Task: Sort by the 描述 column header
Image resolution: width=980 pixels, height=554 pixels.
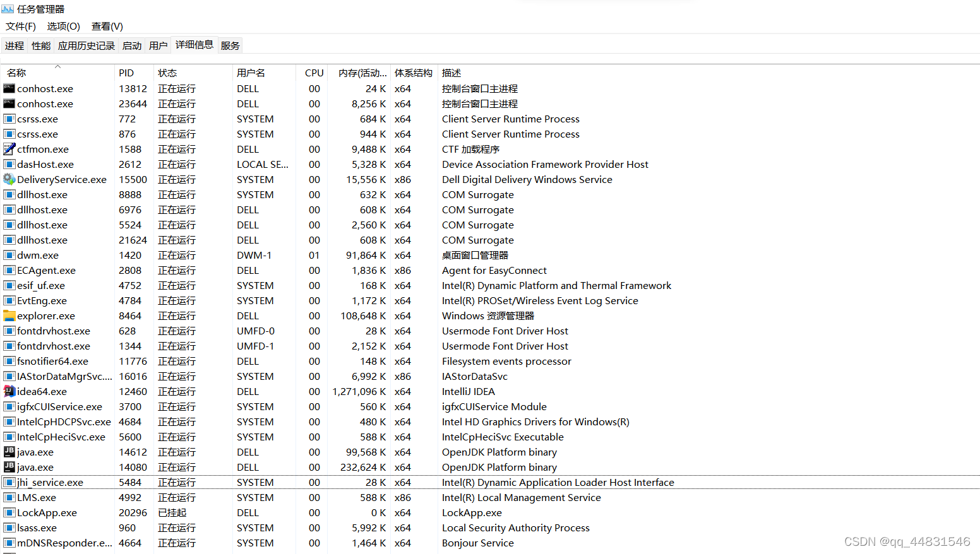Action: tap(708, 73)
